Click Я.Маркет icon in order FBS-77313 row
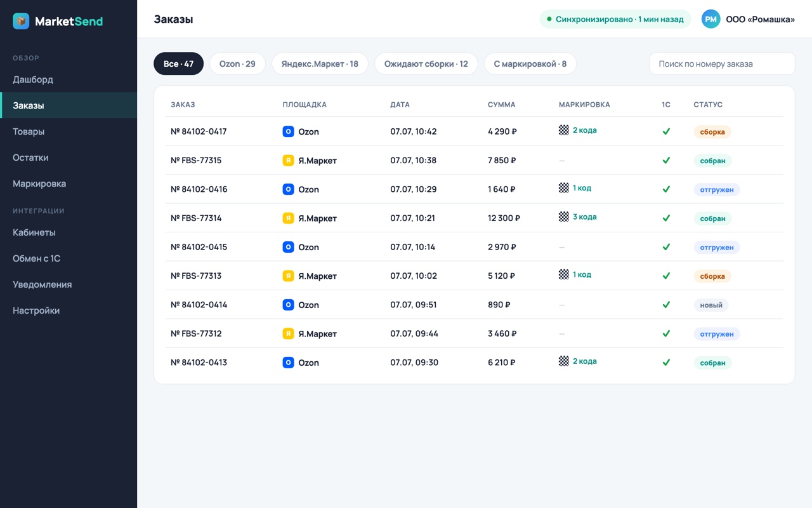Viewport: 812px width, 508px height. pos(288,276)
